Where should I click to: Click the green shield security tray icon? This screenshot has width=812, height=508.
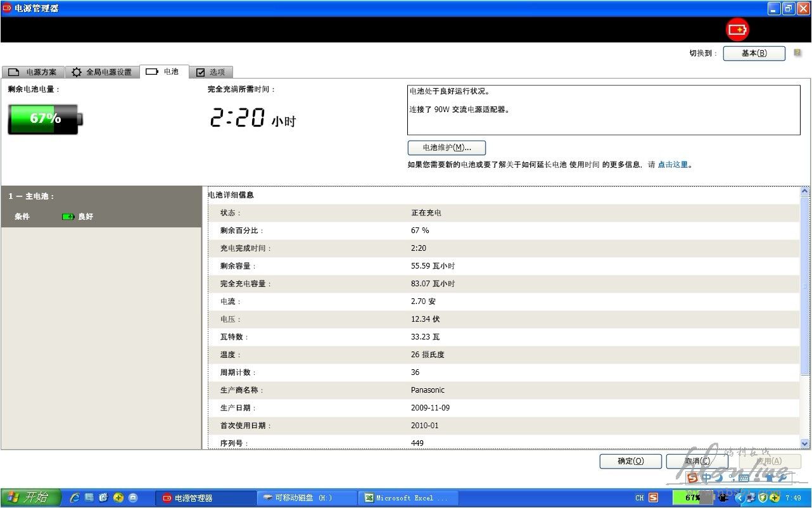pos(763,498)
